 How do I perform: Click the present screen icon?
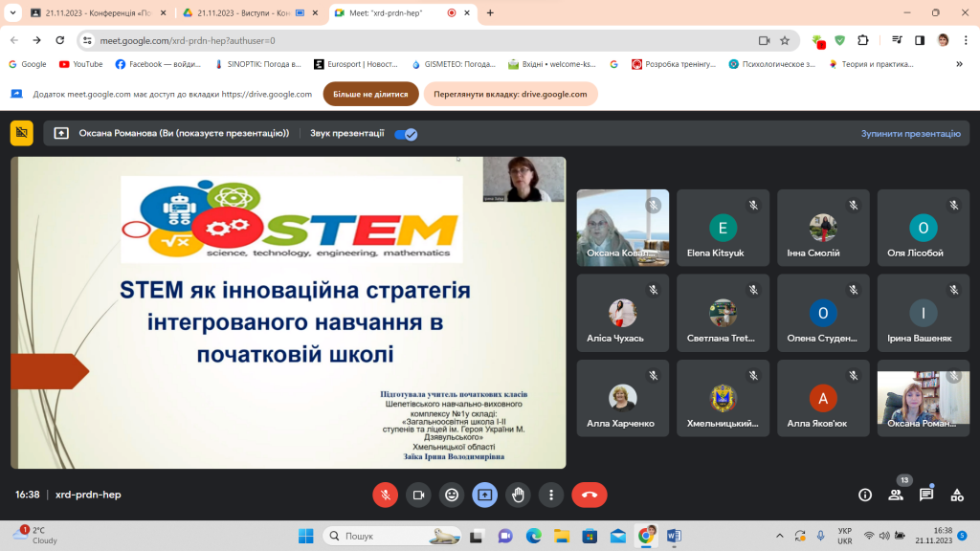tap(484, 495)
